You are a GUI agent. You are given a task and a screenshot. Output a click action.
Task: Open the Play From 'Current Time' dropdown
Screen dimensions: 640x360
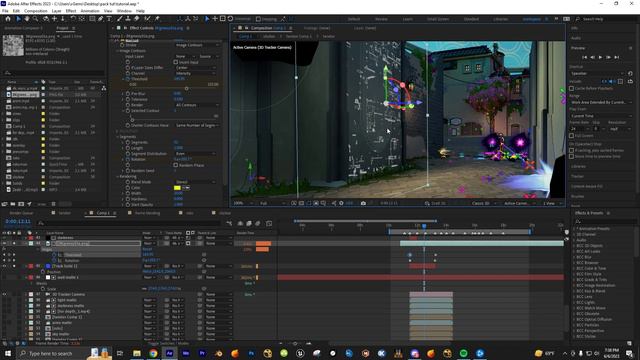pos(601,116)
